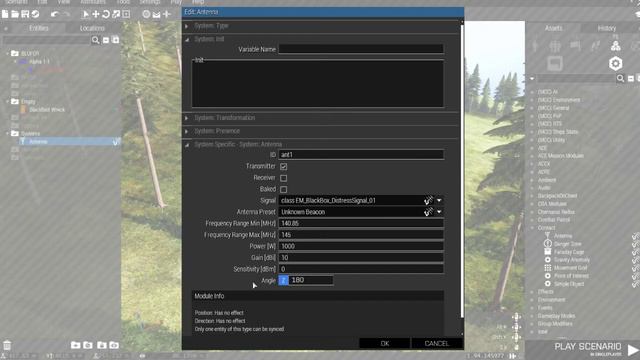Click the Redo arrow icon
This screenshot has height=360, width=640.
tap(66, 14)
